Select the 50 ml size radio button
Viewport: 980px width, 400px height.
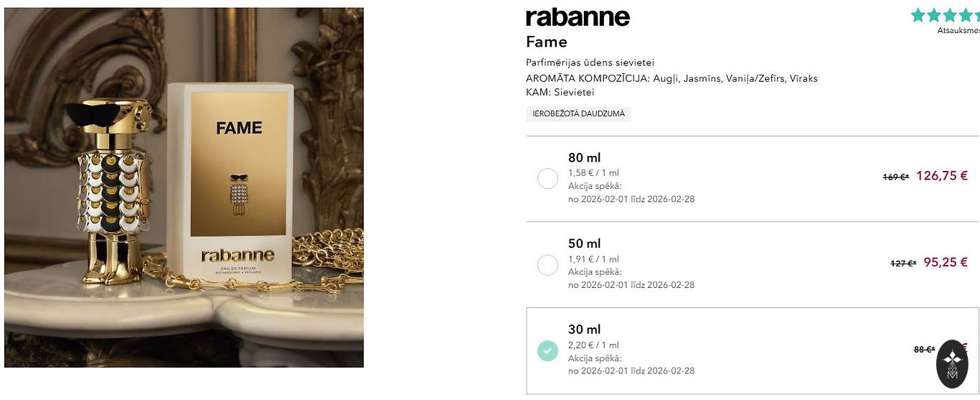[x=547, y=265]
